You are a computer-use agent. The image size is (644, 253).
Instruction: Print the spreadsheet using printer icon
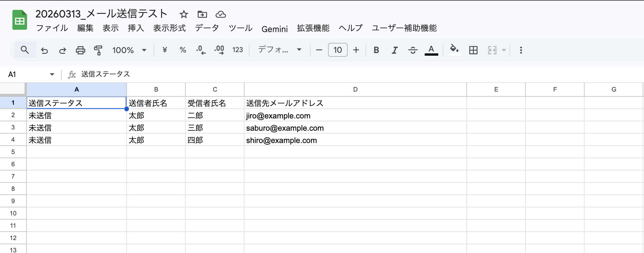(x=80, y=50)
